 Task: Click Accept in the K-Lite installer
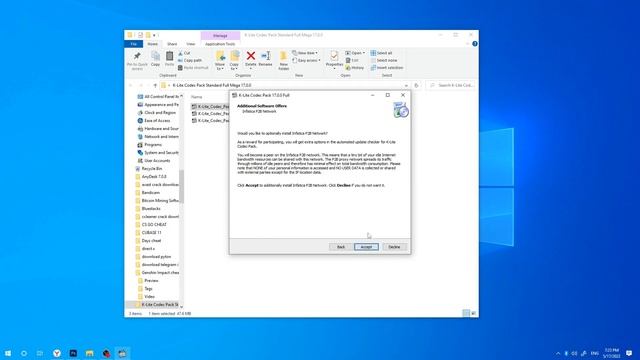click(x=366, y=247)
